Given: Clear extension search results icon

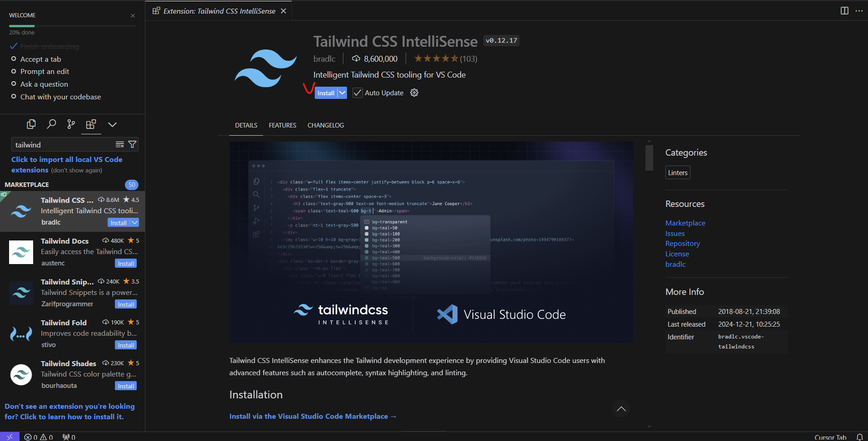Looking at the screenshot, I should click(120, 144).
